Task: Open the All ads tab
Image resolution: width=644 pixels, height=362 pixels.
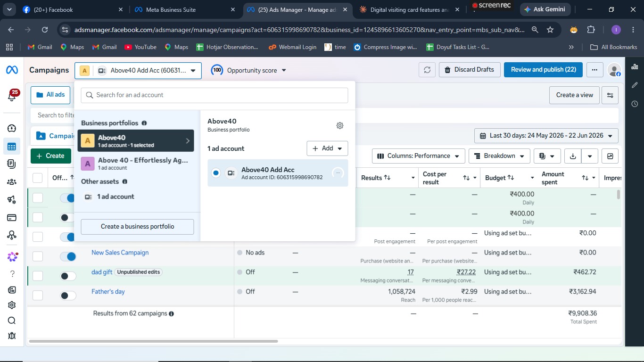Action: click(x=50, y=95)
